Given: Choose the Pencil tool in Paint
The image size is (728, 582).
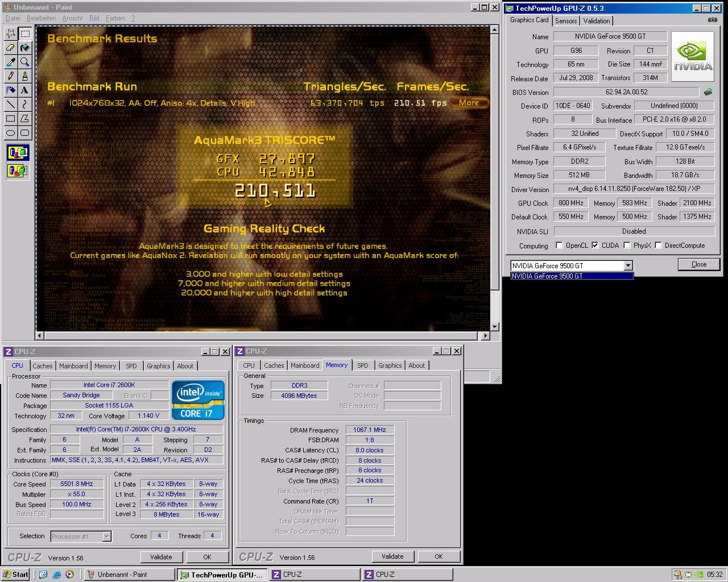Looking at the screenshot, I should (x=11, y=76).
